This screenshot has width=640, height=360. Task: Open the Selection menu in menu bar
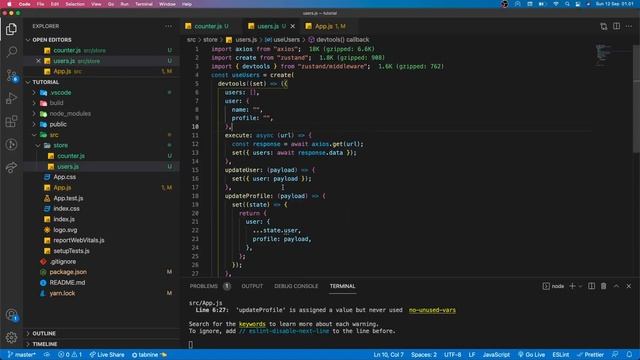tap(75, 4)
